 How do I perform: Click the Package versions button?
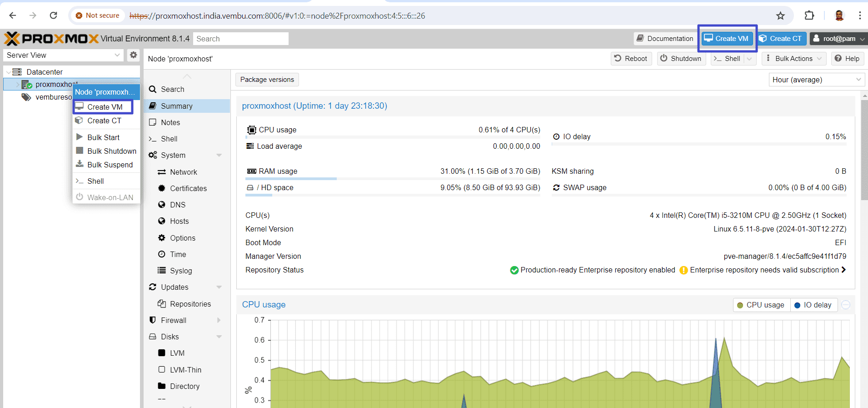click(267, 80)
